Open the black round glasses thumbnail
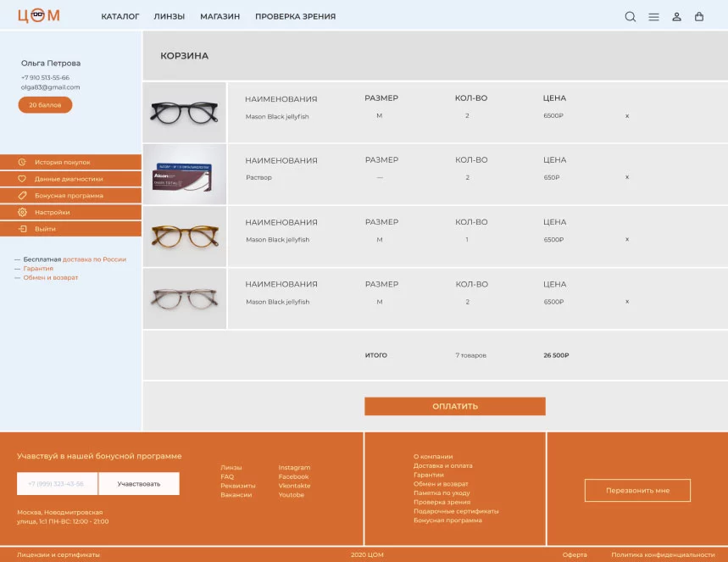Viewport: 728px width, 562px height. coord(184,113)
